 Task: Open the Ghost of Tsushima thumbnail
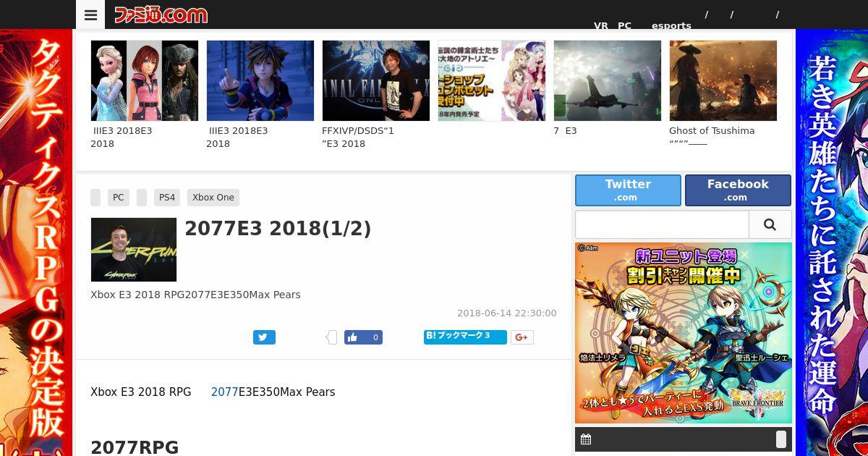tap(723, 80)
